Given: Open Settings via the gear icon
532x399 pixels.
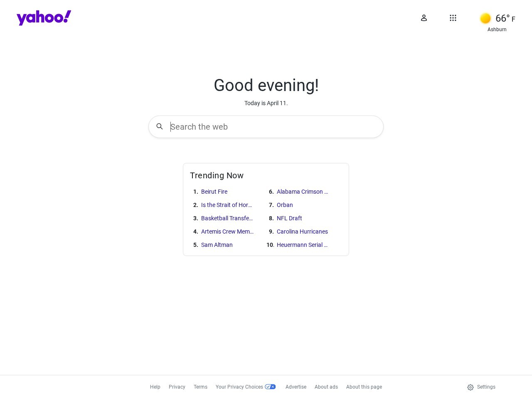Looking at the screenshot, I should click(470, 387).
